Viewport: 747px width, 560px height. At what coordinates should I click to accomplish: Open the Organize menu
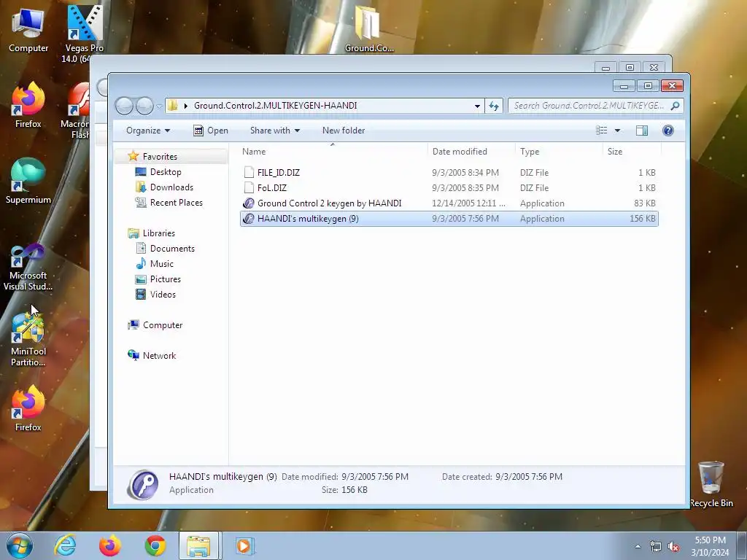(x=147, y=131)
